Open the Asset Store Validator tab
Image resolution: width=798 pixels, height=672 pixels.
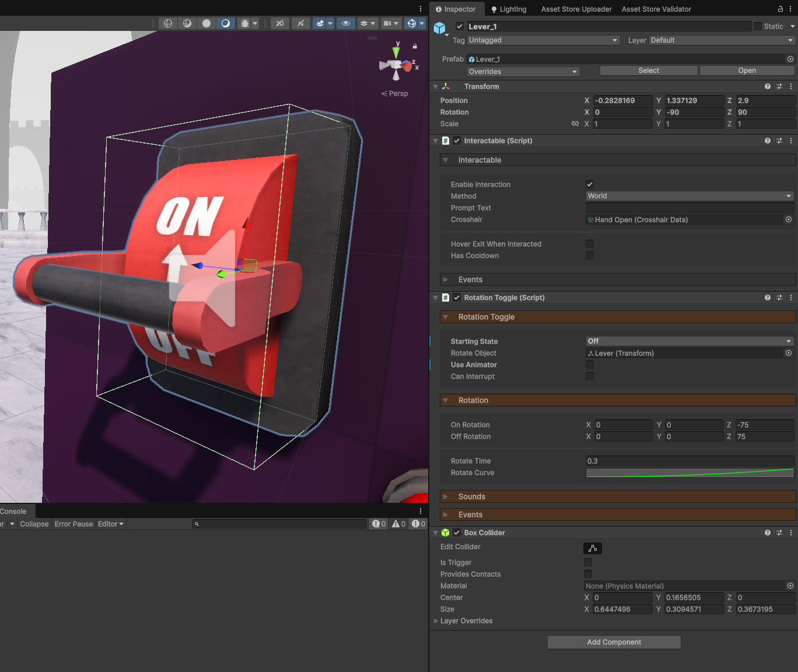click(x=656, y=9)
